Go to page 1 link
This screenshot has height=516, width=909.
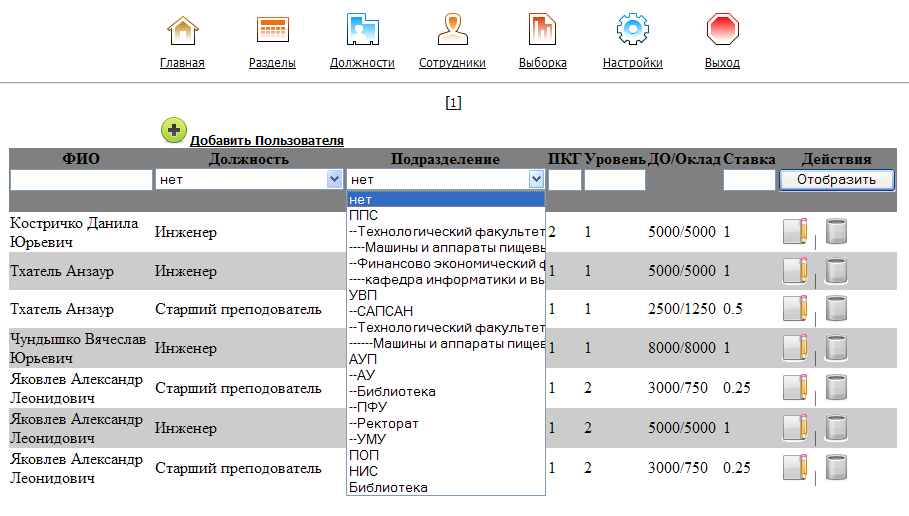click(453, 102)
